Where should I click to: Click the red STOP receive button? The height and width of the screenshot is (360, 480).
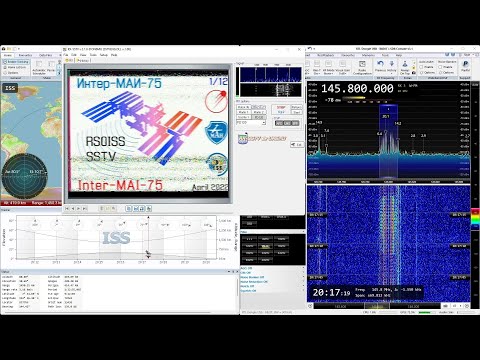click(281, 107)
